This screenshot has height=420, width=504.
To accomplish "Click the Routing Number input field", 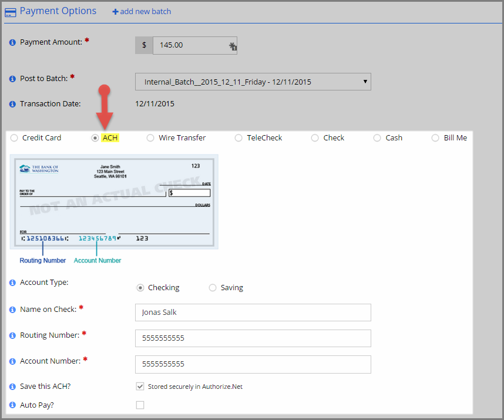I will click(253, 338).
